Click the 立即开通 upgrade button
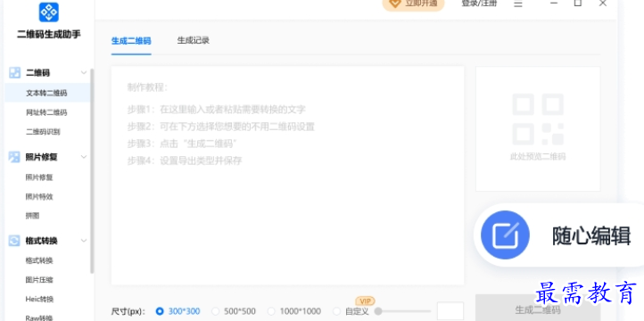The image size is (644, 321). click(x=413, y=4)
